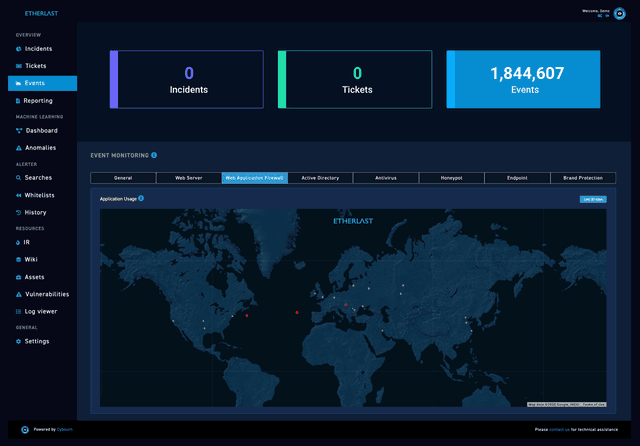The width and height of the screenshot is (640, 446).
Task: Click the user avatar at top right
Action: 619,14
